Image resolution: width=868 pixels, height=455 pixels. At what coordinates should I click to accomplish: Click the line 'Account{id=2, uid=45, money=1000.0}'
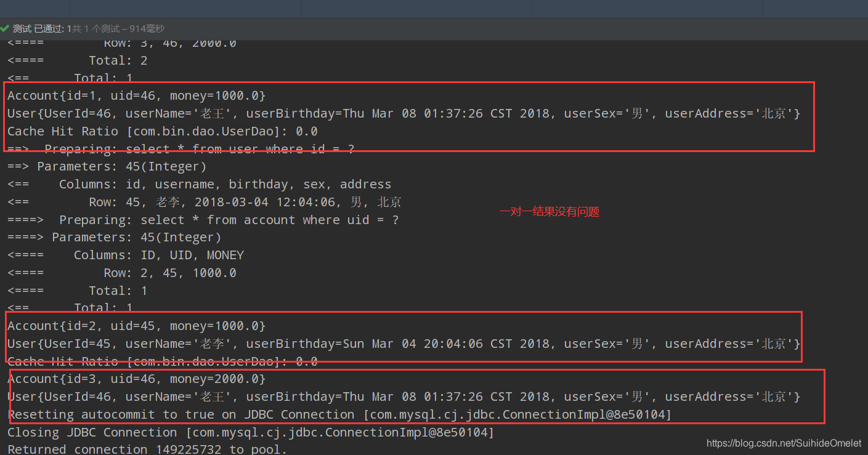click(x=136, y=326)
